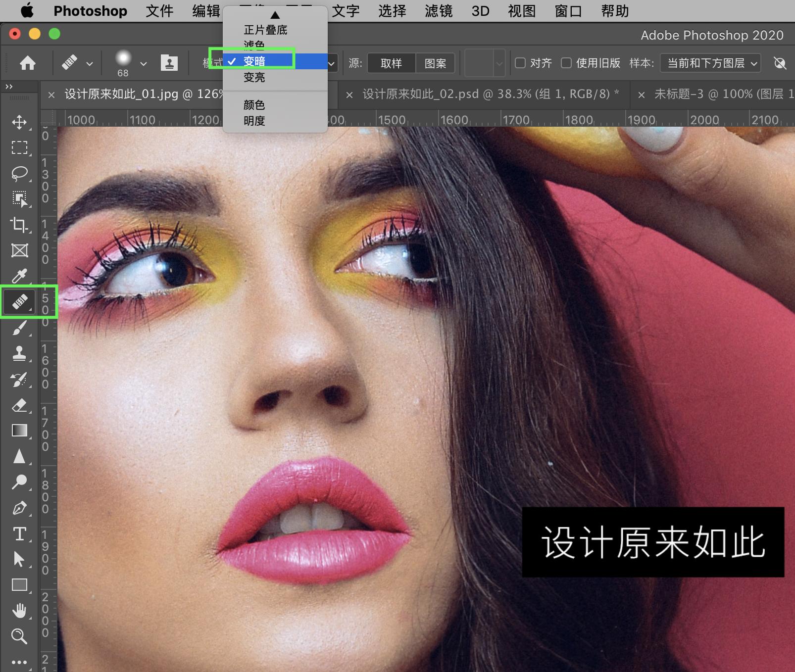Open the 滤镜 menu
The width and height of the screenshot is (795, 672).
tap(439, 11)
